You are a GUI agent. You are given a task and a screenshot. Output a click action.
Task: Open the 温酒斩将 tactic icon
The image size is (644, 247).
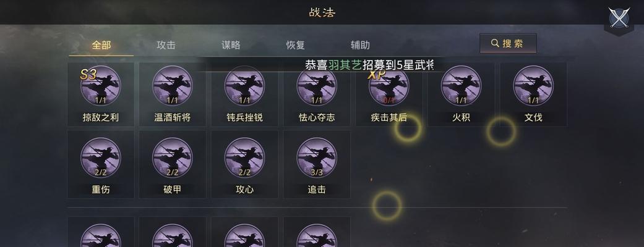tap(173, 86)
